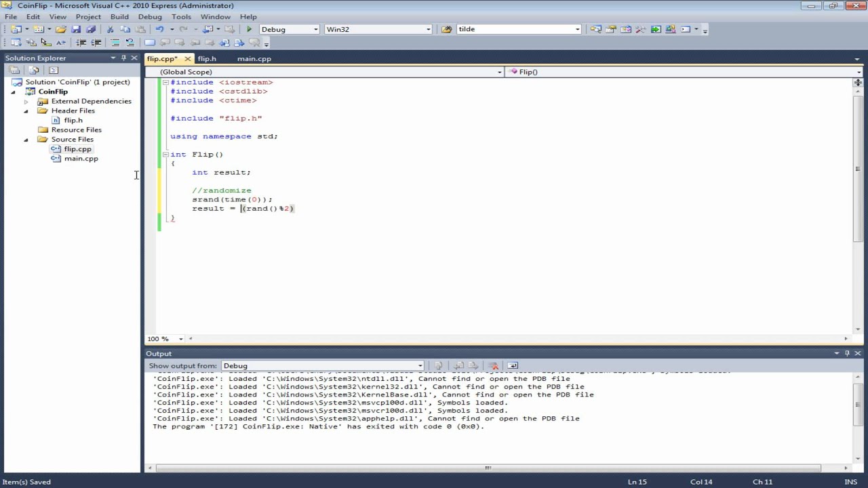
Task: Toggle bookmark on the current line
Action: pos(150,43)
